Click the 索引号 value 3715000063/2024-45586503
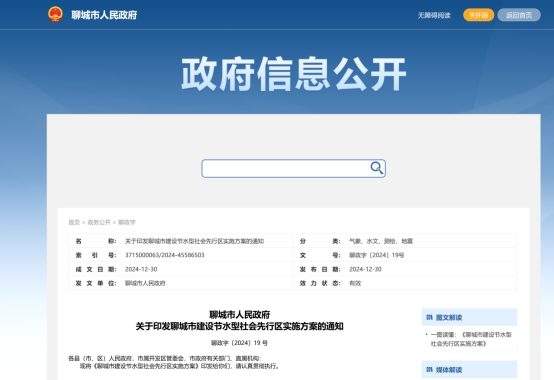The width and height of the screenshot is (554, 380). coord(165,255)
